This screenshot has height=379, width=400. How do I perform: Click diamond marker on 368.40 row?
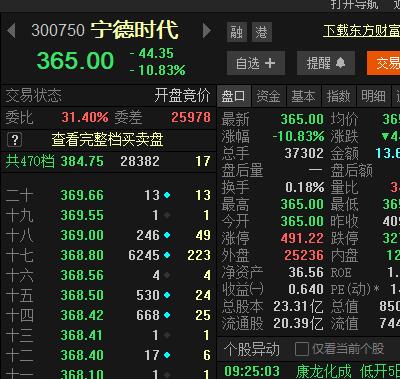pyautogui.click(x=167, y=355)
